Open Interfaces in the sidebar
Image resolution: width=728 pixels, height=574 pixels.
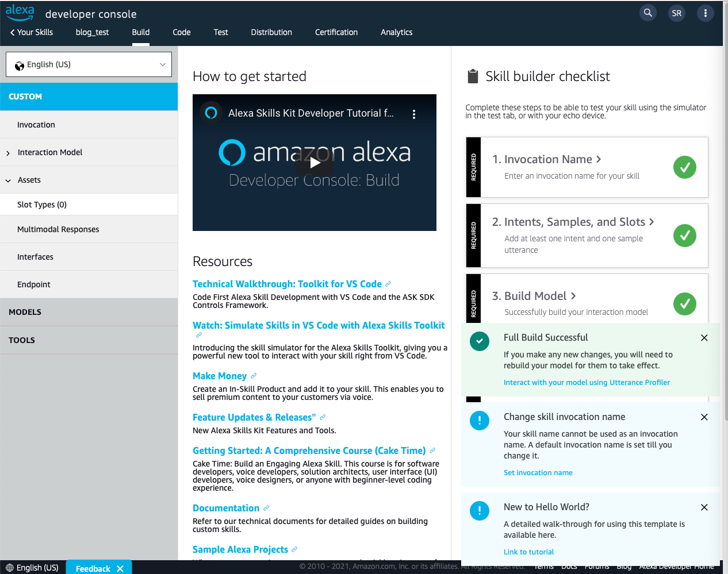click(89, 257)
